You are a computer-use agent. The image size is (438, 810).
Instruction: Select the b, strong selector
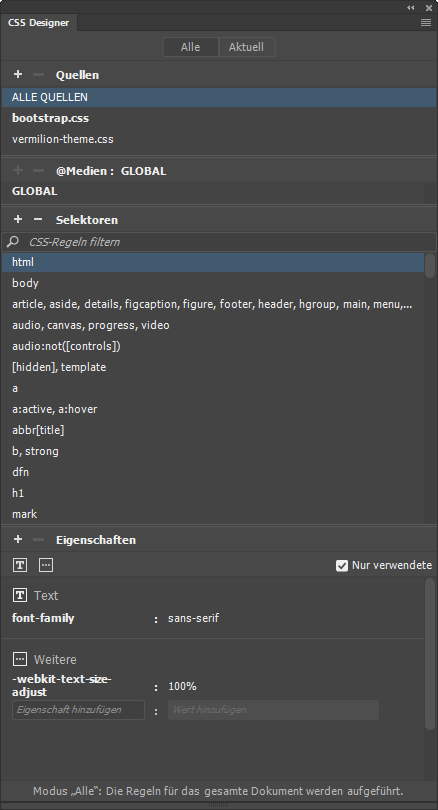coord(213,451)
